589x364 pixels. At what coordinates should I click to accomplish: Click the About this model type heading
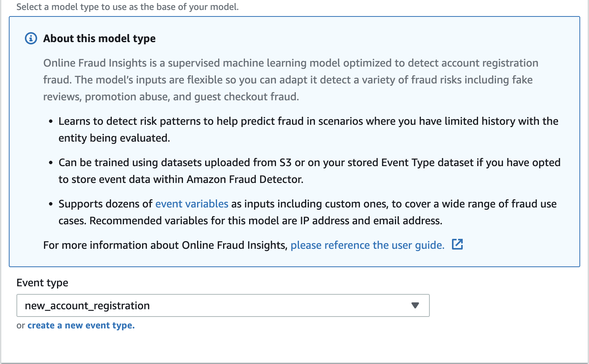(99, 39)
